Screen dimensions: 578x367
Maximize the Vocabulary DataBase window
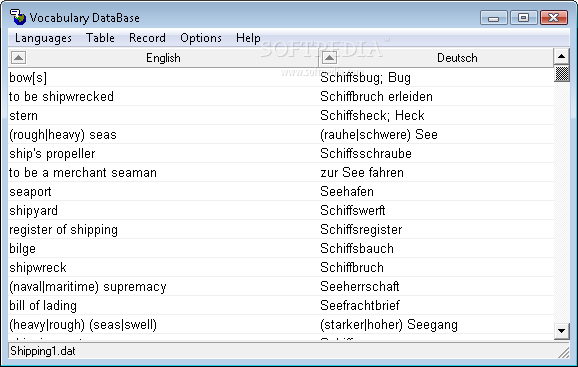point(523,18)
